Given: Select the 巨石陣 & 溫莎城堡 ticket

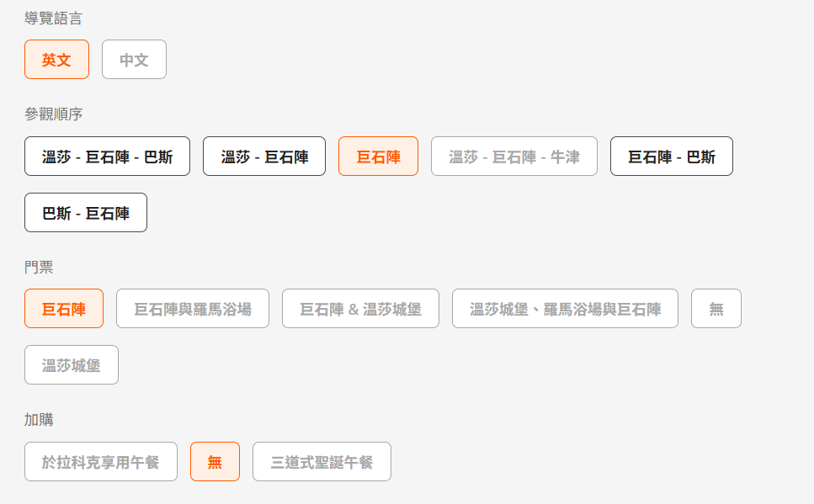Looking at the screenshot, I should point(360,309).
